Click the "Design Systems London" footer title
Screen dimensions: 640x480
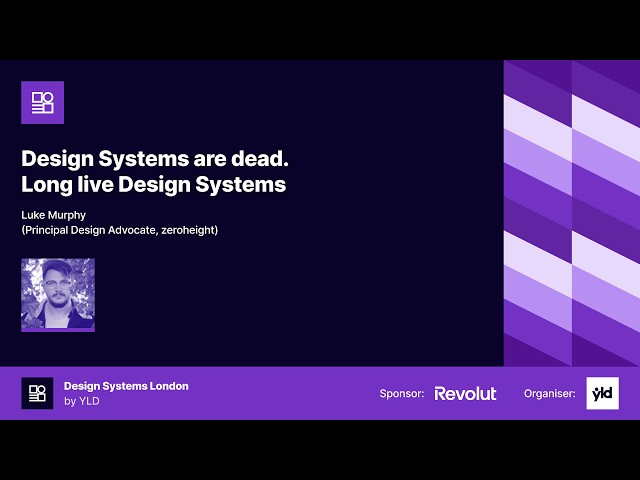(126, 386)
